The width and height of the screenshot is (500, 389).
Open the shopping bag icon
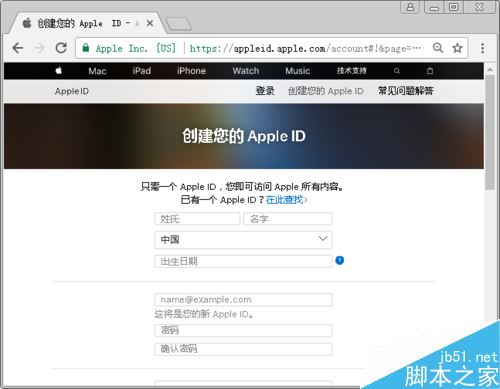(x=430, y=71)
